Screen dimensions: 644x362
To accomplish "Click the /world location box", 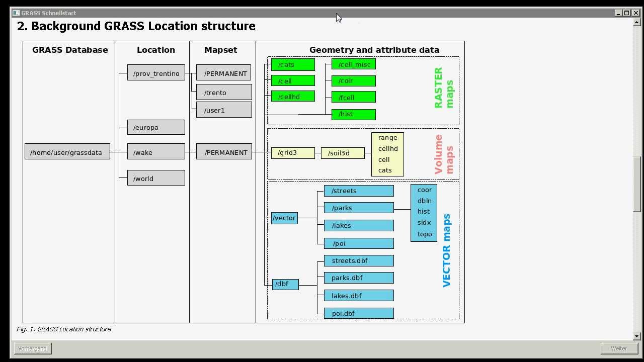I will pyautogui.click(x=156, y=178).
